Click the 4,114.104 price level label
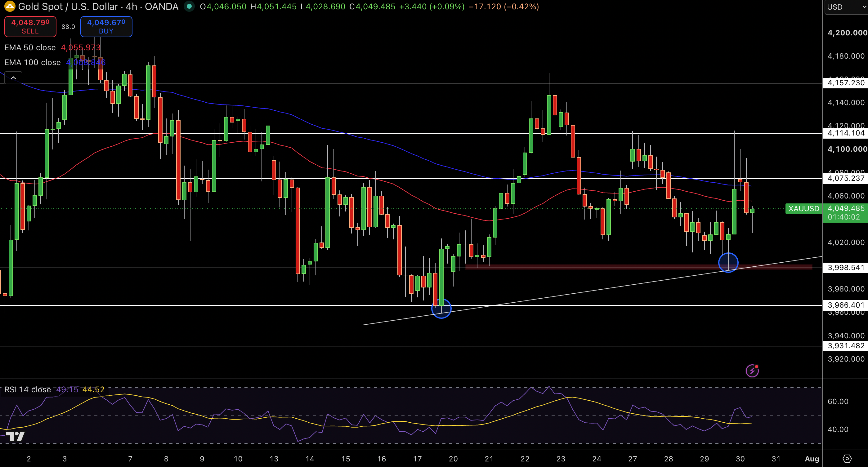Viewport: 868px width, 467px height. pyautogui.click(x=846, y=133)
